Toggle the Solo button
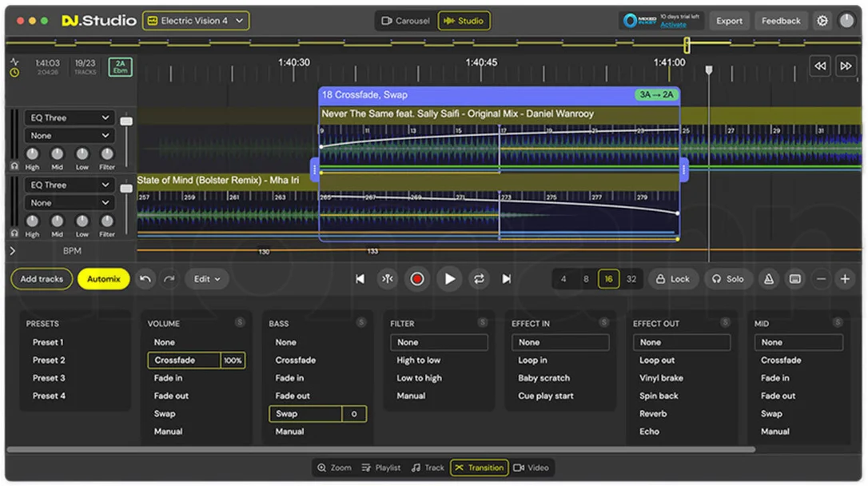The width and height of the screenshot is (868, 486). pos(728,279)
